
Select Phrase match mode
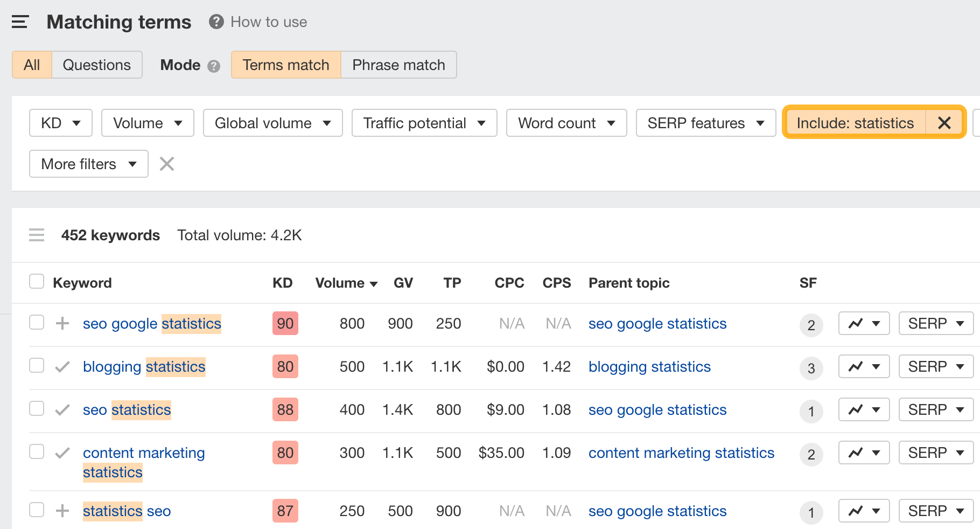tap(398, 65)
